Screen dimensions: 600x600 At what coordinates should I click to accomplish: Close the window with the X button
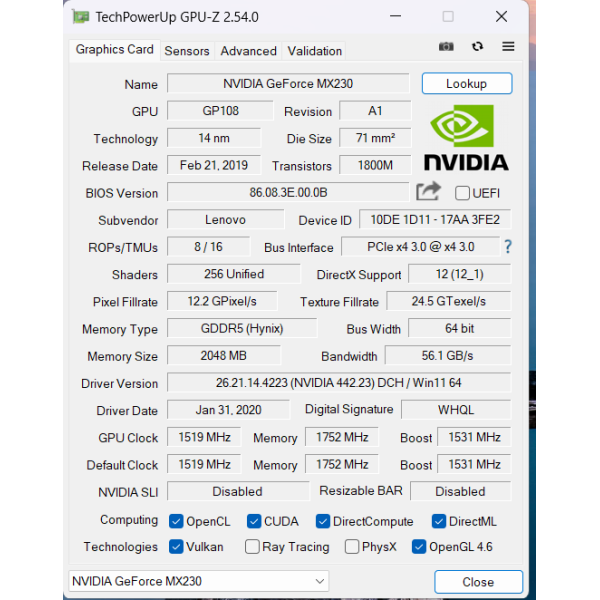pyautogui.click(x=501, y=16)
